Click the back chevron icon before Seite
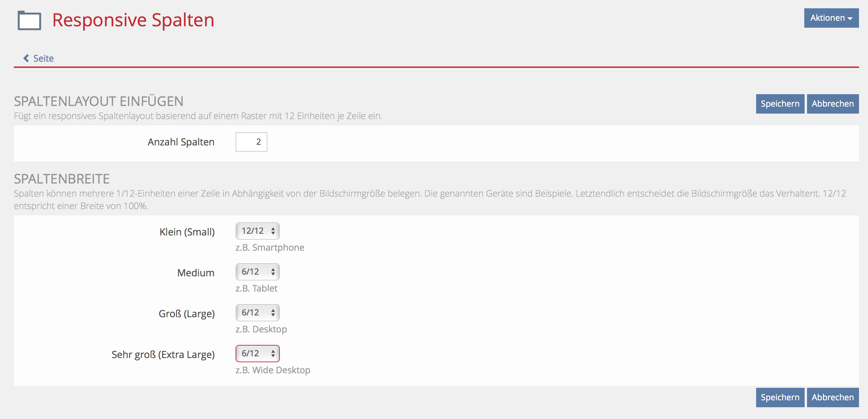 [26, 58]
